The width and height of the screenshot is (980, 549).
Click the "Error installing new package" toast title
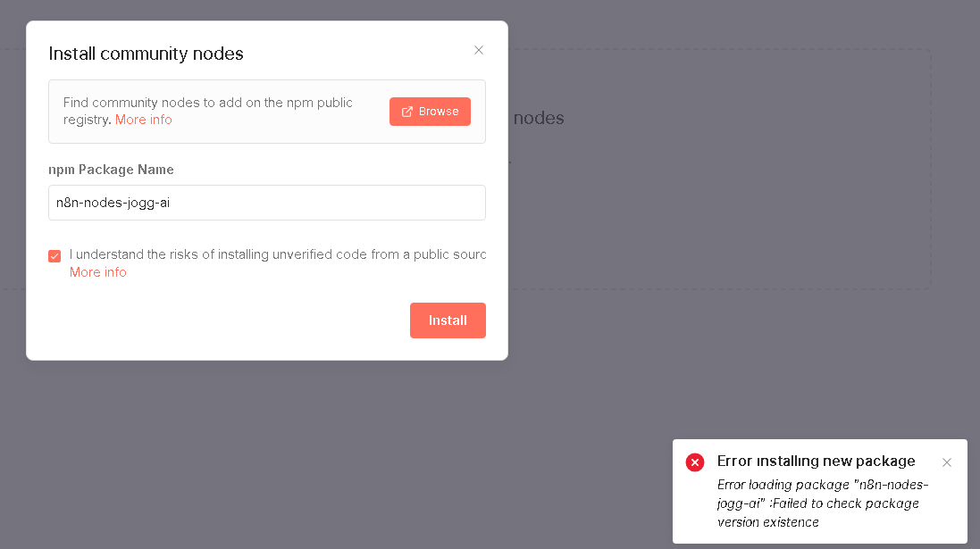point(816,461)
